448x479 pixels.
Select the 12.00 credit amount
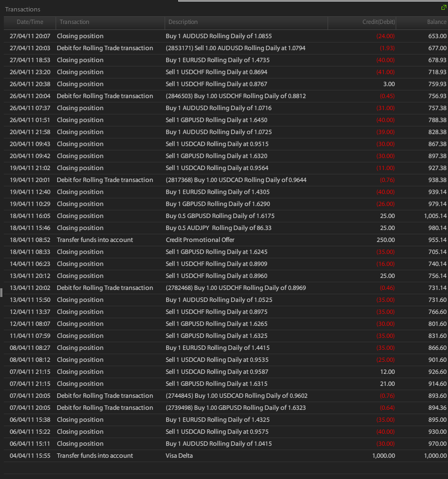coord(388,372)
